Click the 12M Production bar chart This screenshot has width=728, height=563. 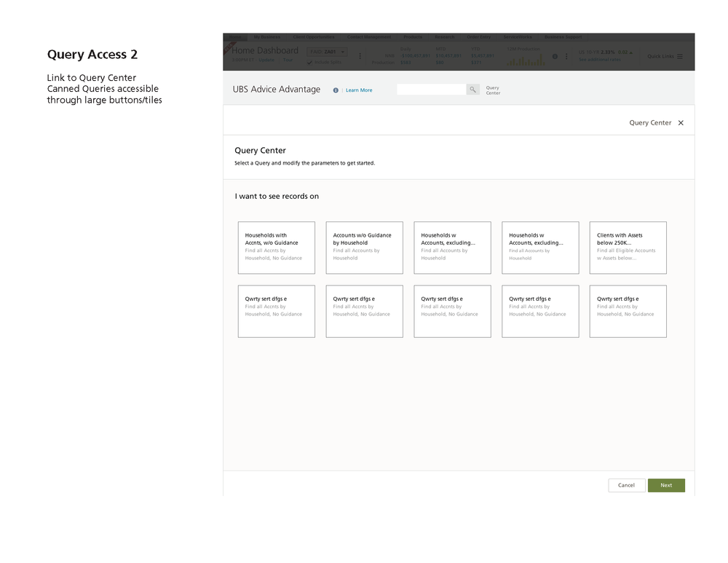click(x=526, y=60)
